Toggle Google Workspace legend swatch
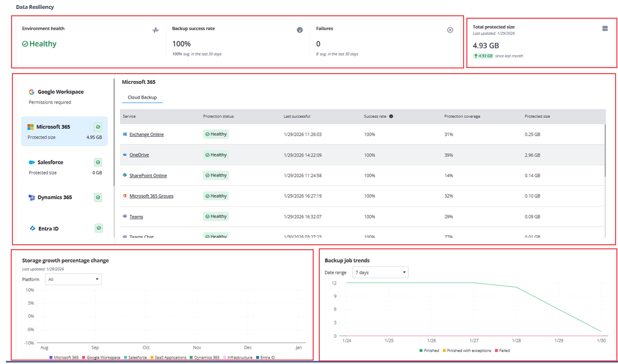The height and width of the screenshot is (364, 618). [x=83, y=358]
